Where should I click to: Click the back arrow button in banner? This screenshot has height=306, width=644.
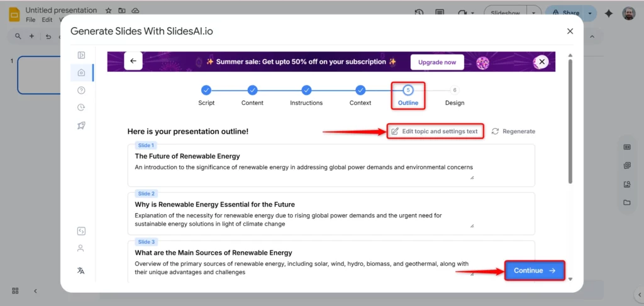(133, 61)
